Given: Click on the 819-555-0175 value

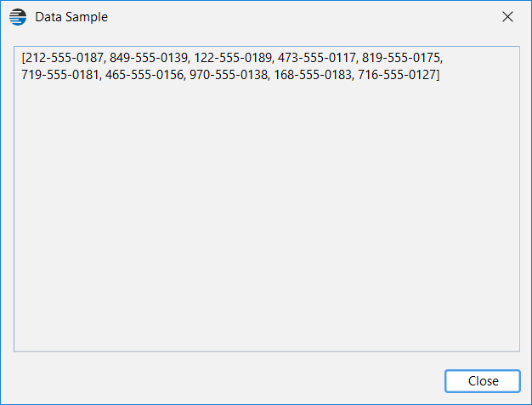Looking at the screenshot, I should (401, 58).
